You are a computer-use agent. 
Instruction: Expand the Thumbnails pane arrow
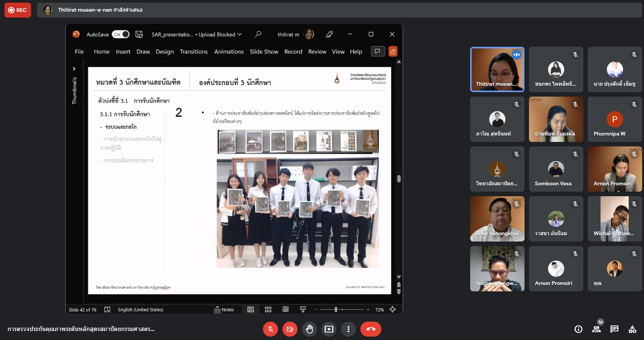point(74,69)
